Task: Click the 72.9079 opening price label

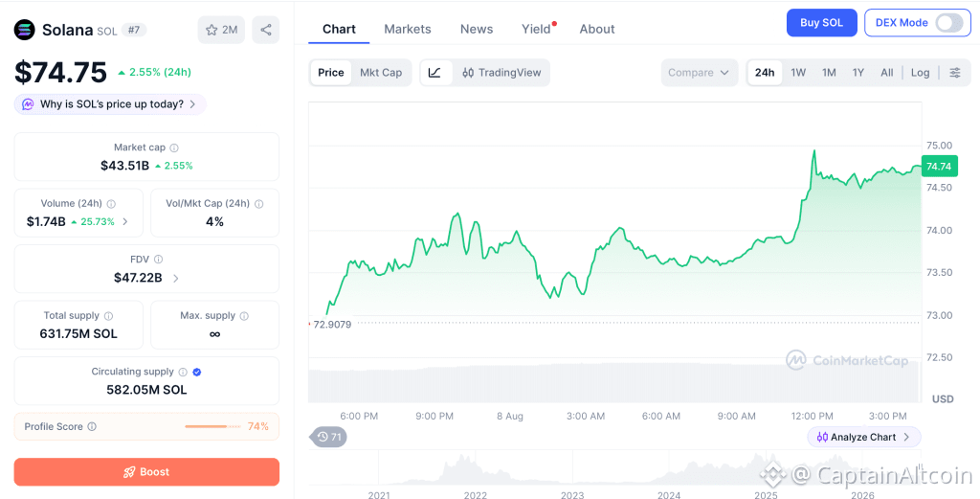Action: coord(331,325)
